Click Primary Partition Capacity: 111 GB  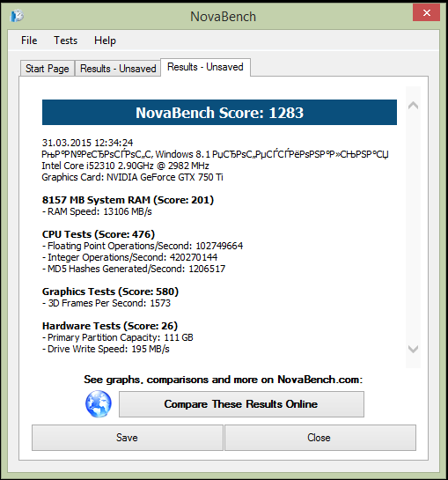tap(118, 337)
